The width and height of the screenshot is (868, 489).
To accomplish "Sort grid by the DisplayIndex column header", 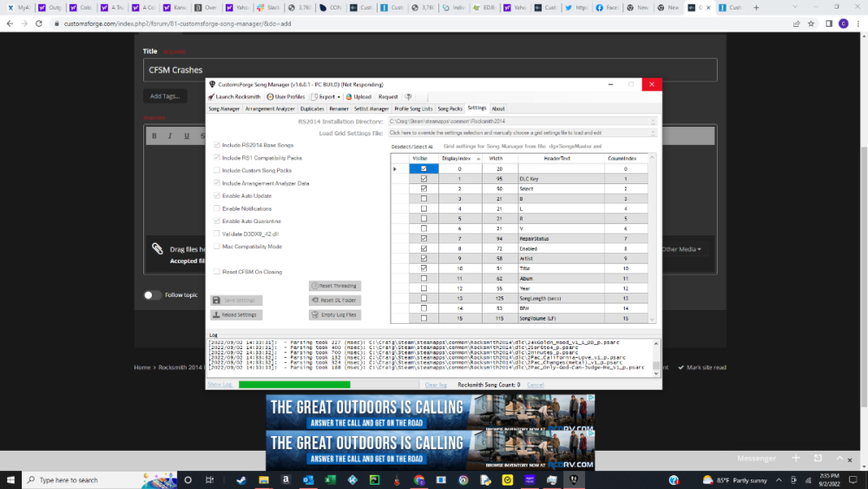I will (x=456, y=158).
